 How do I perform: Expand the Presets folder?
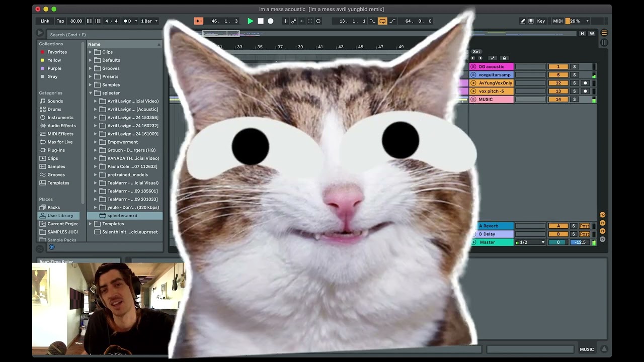click(x=91, y=76)
